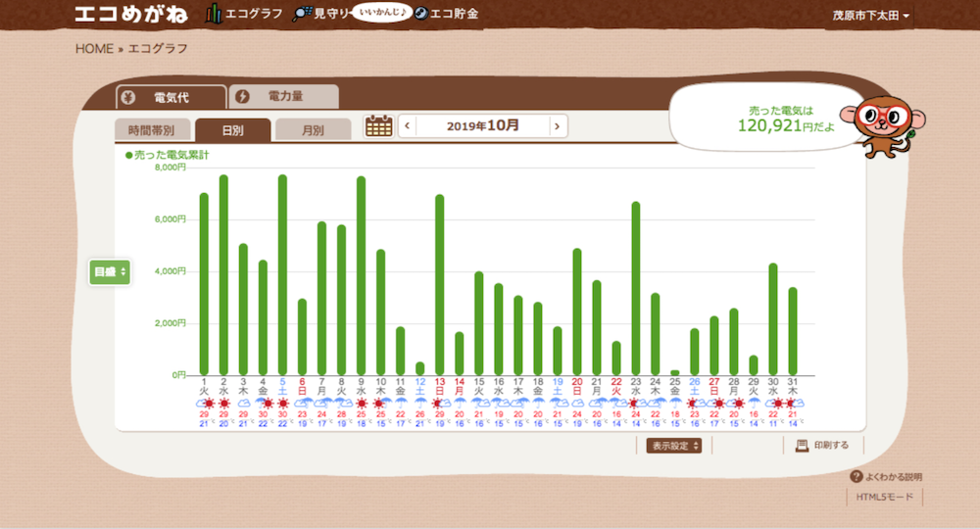This screenshot has height=529, width=980.
Task: Click the green bar for day 20
Action: click(577, 312)
